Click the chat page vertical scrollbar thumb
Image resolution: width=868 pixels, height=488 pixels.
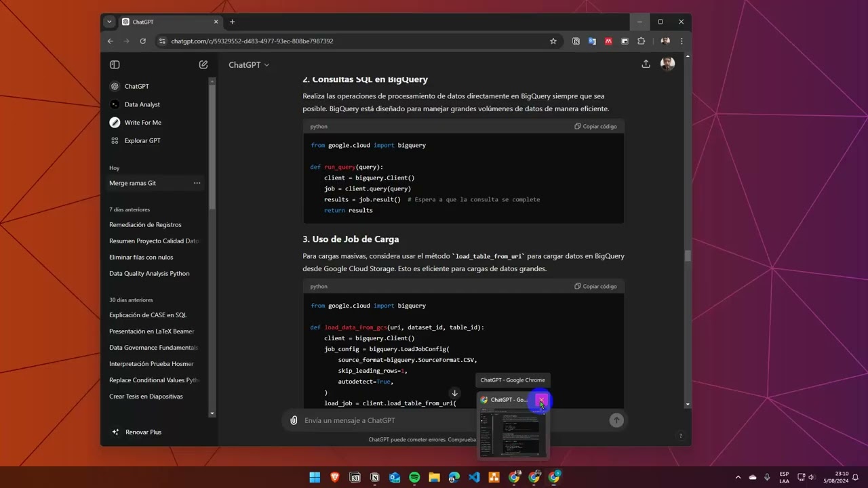(x=688, y=256)
